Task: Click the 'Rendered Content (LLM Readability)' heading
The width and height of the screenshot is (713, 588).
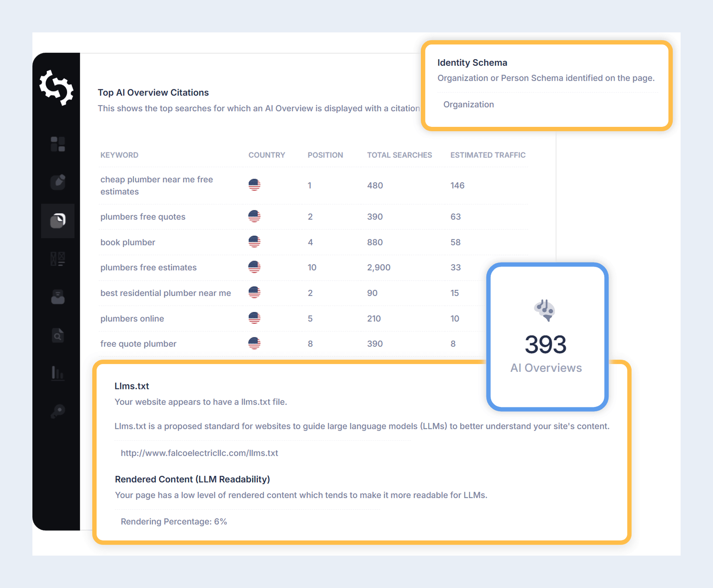Action: tap(193, 479)
